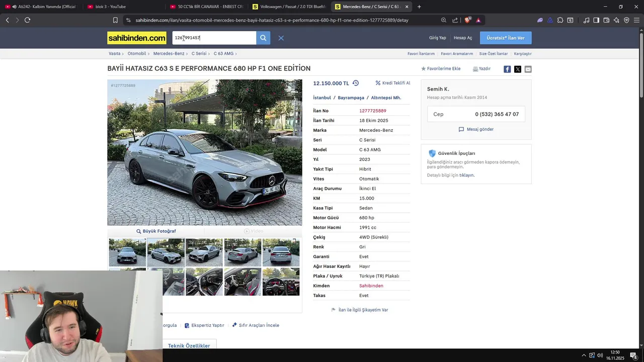
Task: Open the Windows notification center
Action: [x=633, y=355]
